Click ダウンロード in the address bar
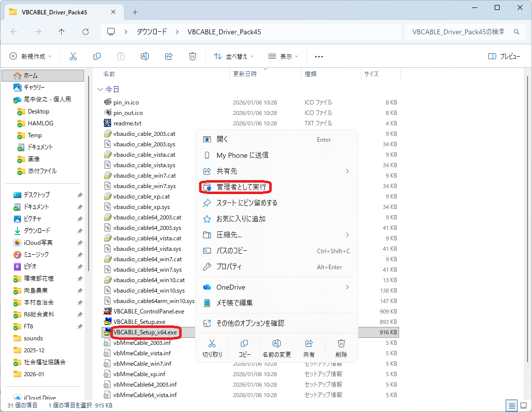Screen dimensions: 532x412 click(x=152, y=32)
